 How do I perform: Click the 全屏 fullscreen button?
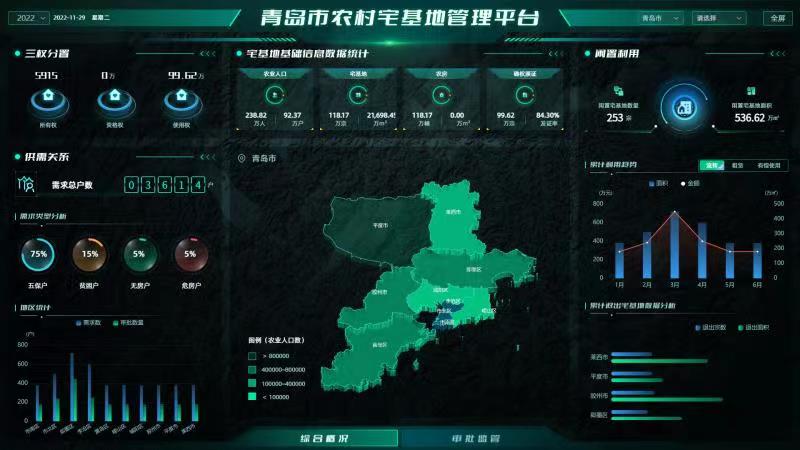776,18
